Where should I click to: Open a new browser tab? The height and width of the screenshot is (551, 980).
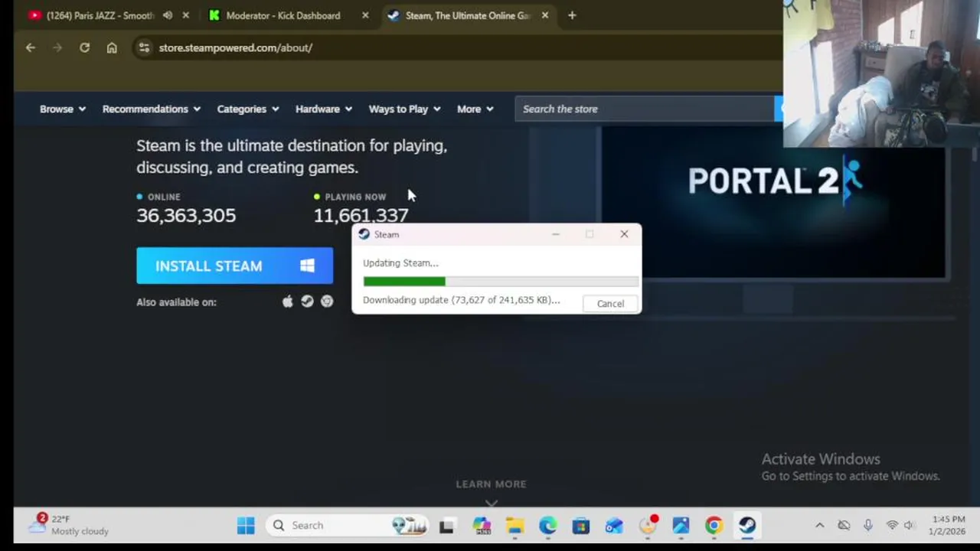click(x=572, y=15)
